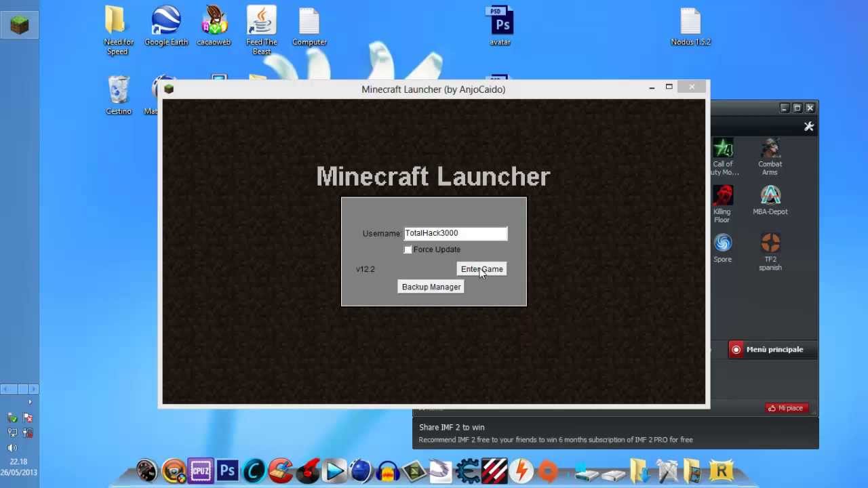This screenshot has height=488, width=868.
Task: Select the v12.2 version label
Action: pyautogui.click(x=366, y=269)
